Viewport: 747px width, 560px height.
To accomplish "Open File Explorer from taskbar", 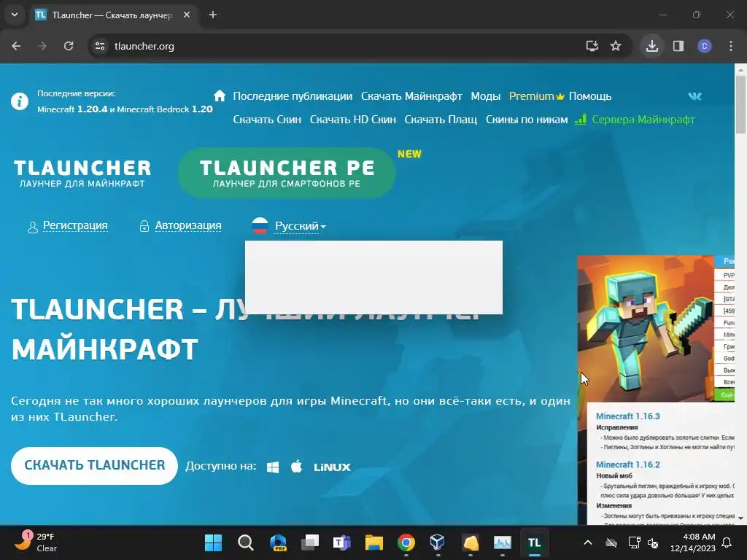I will click(374, 542).
